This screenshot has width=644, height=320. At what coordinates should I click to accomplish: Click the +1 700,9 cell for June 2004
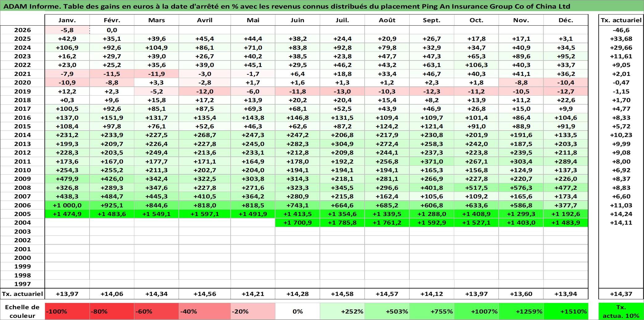point(298,222)
